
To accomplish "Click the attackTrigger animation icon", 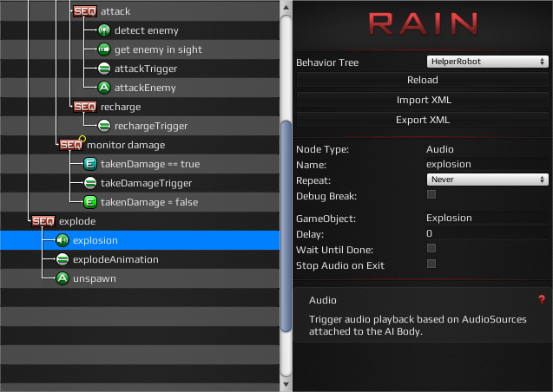I will (x=104, y=69).
